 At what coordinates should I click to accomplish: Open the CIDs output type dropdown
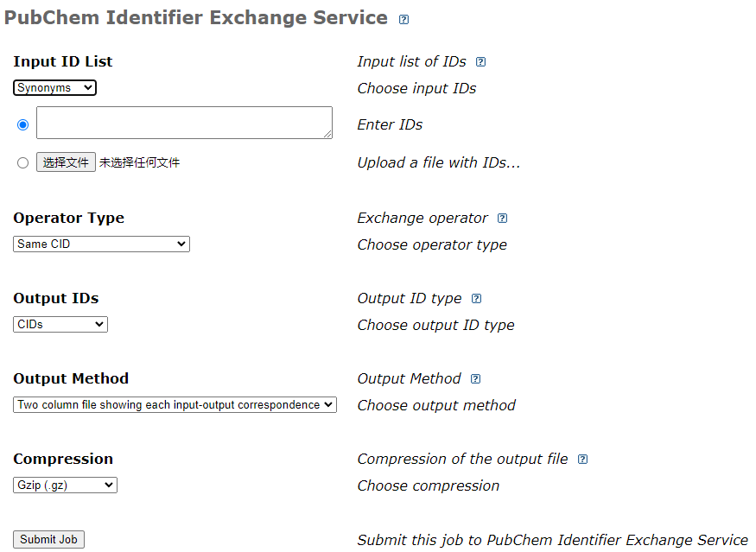coord(60,324)
